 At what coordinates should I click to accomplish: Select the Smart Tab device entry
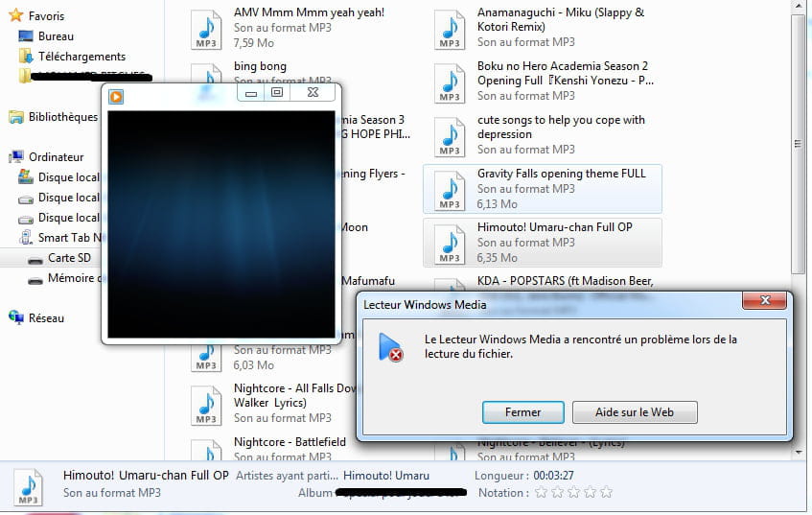(70, 238)
